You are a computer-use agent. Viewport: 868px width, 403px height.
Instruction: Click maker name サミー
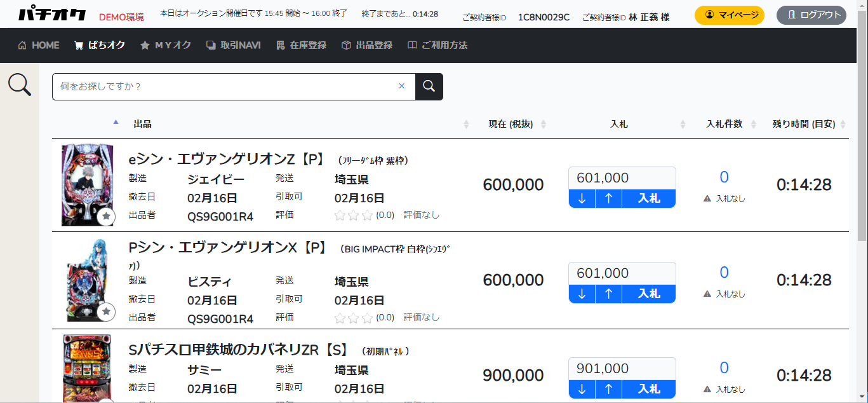tap(204, 370)
